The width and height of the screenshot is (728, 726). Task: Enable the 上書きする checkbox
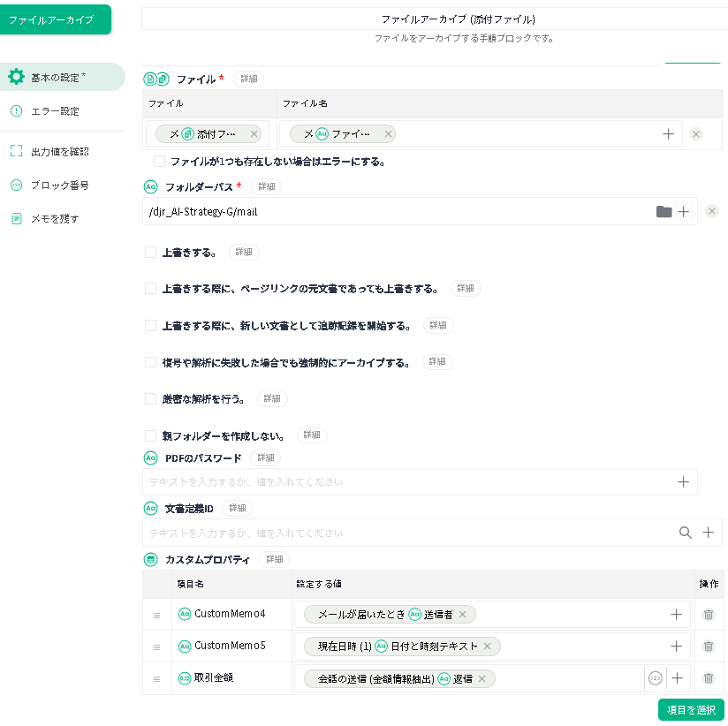pos(151,253)
